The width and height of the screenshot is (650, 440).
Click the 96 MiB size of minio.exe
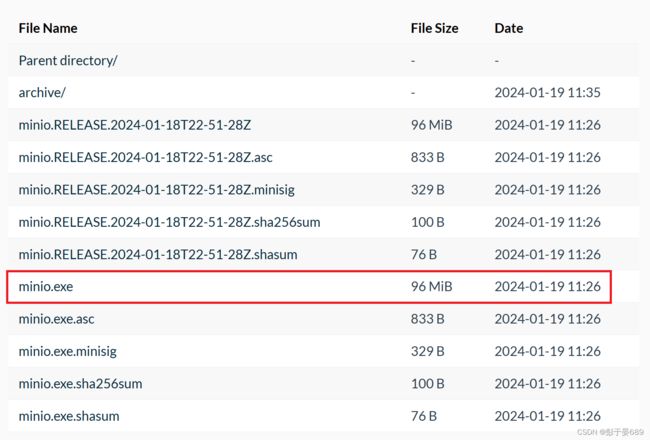[432, 287]
